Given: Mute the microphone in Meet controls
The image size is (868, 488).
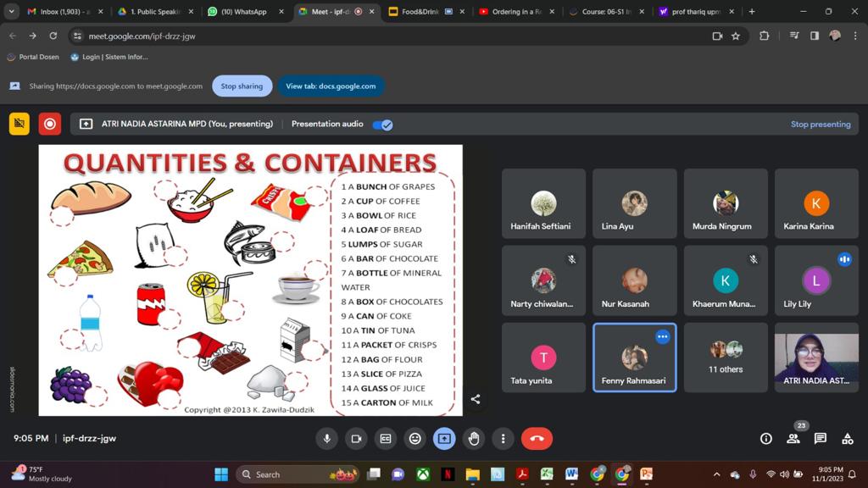Looking at the screenshot, I should point(326,439).
